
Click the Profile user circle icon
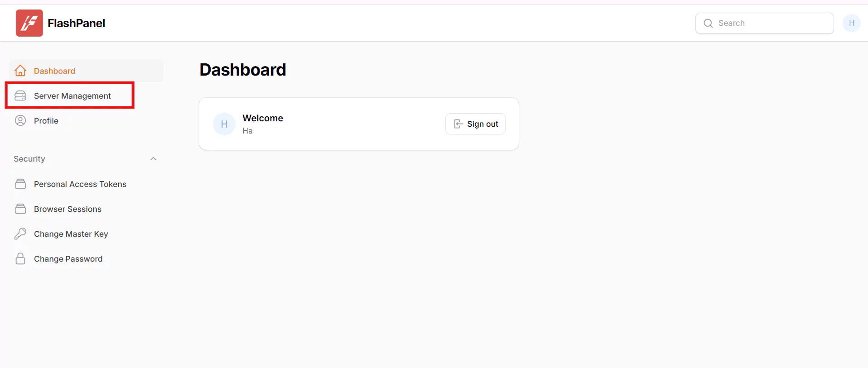coord(20,120)
